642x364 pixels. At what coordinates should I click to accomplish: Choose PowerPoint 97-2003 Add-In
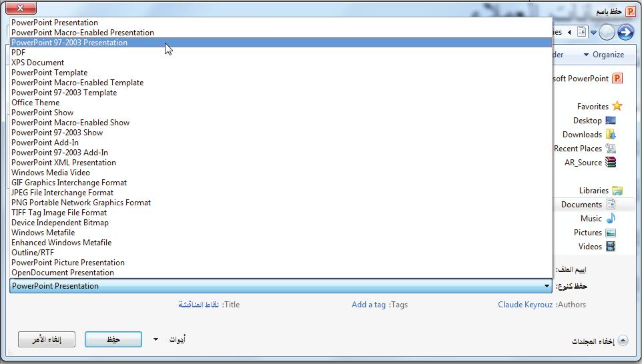coord(281,153)
